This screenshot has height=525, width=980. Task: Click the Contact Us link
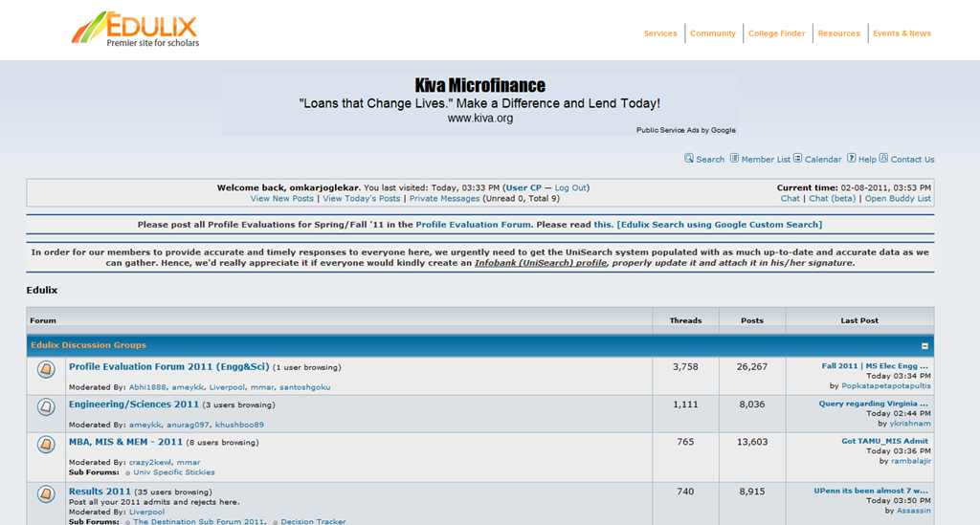click(x=912, y=159)
